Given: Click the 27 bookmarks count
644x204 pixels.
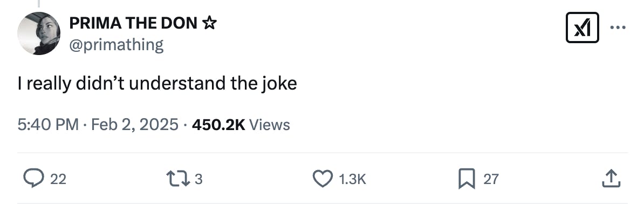Looking at the screenshot, I should click(491, 179).
